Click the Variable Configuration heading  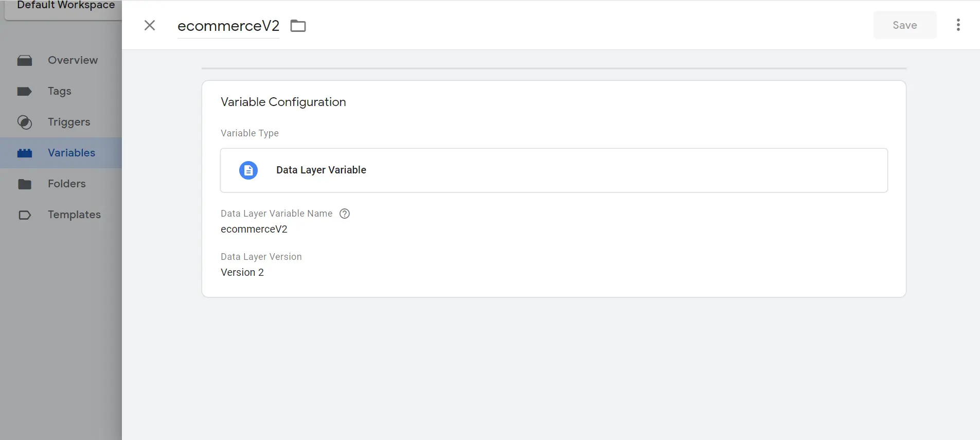click(x=283, y=102)
